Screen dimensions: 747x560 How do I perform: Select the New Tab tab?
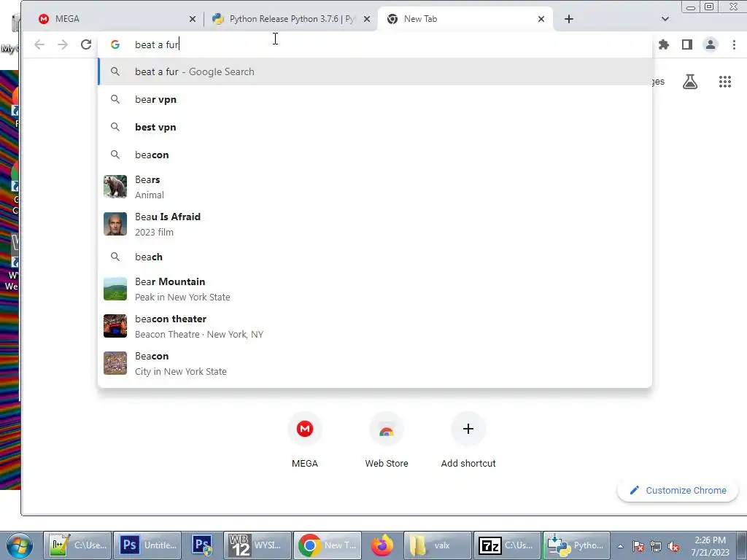click(465, 19)
